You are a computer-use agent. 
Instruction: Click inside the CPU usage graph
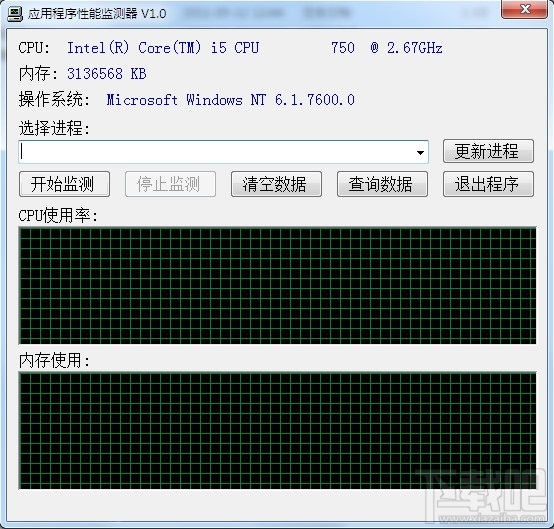(x=277, y=286)
